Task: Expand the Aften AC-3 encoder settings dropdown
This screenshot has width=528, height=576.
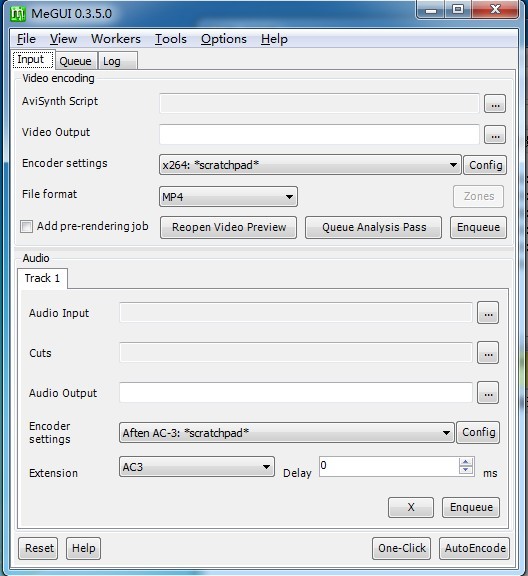Action: point(446,433)
